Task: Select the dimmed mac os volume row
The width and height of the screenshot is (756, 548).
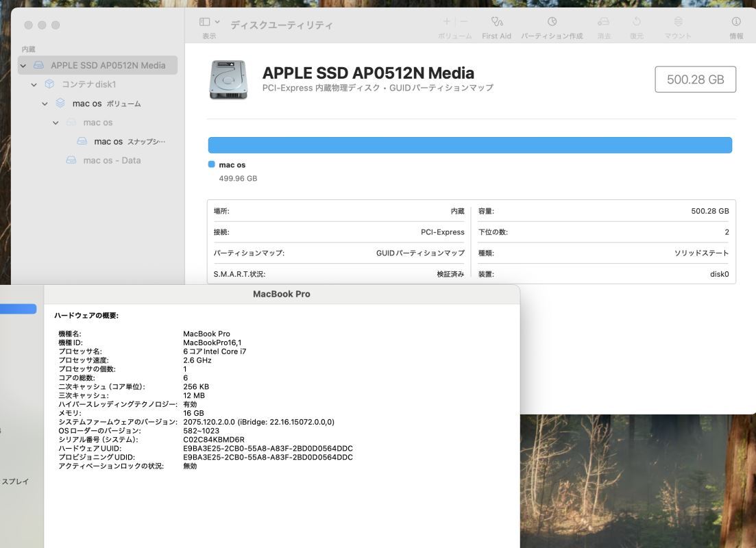Action: tap(98, 123)
